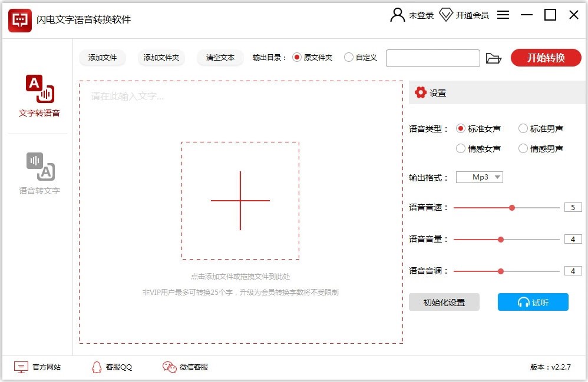The width and height of the screenshot is (588, 382).
Task: Click the app logo icon in title bar
Action: (20, 20)
